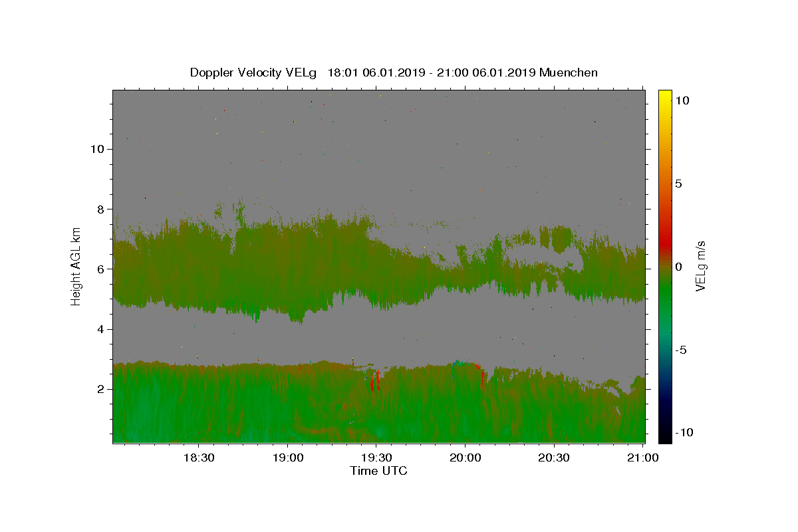Viewport: 798px width, 532px height.
Task: Click the height tick label 2
Action: [x=101, y=389]
